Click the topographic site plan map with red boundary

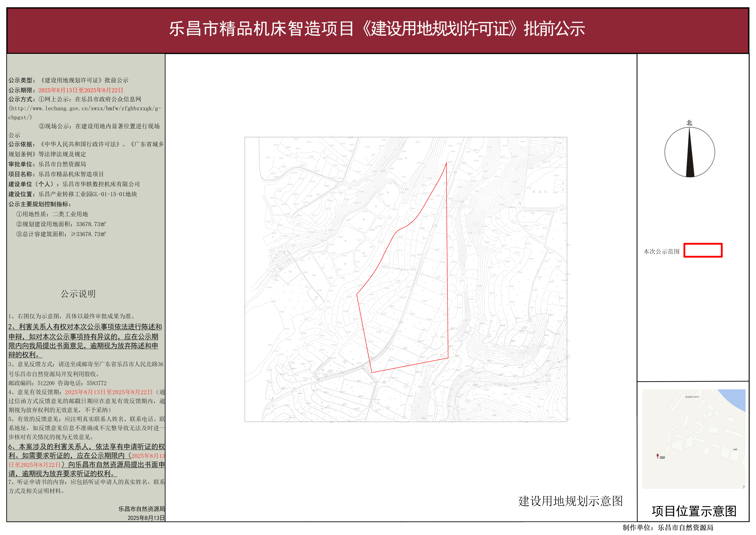(x=406, y=279)
